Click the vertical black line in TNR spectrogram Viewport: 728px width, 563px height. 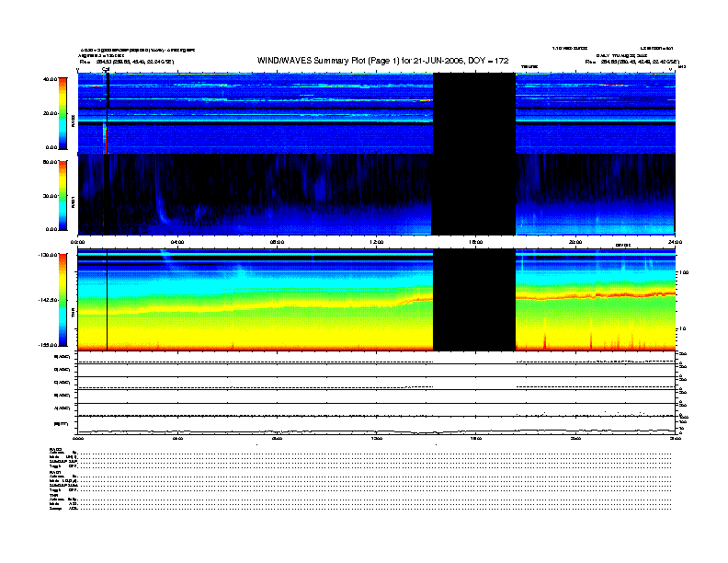[x=108, y=300]
